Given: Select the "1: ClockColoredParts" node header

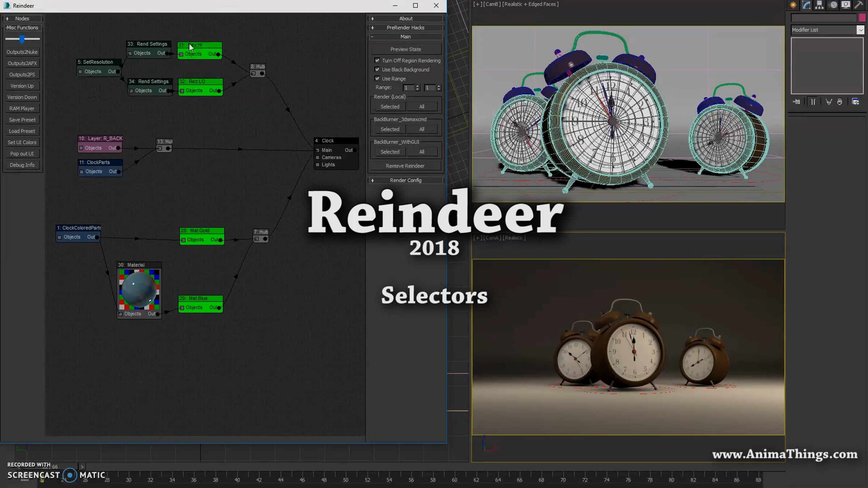Looking at the screenshot, I should pos(78,228).
